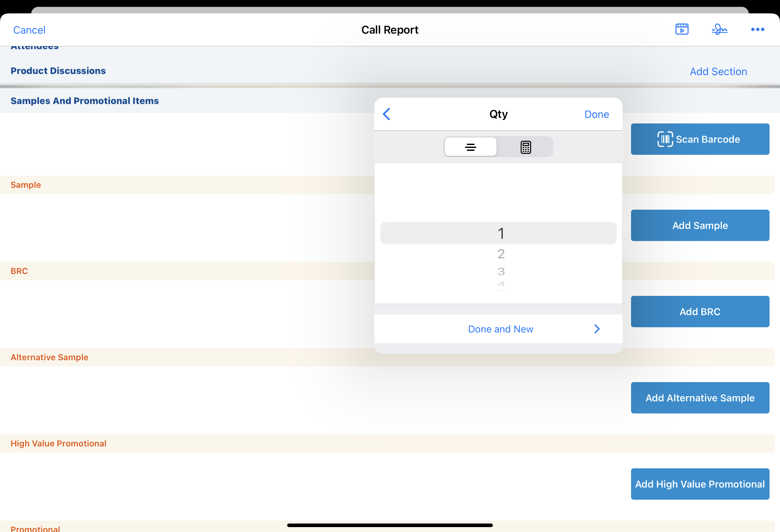Choose quantity 2 in the picker
Image resolution: width=780 pixels, height=532 pixels.
tap(500, 254)
